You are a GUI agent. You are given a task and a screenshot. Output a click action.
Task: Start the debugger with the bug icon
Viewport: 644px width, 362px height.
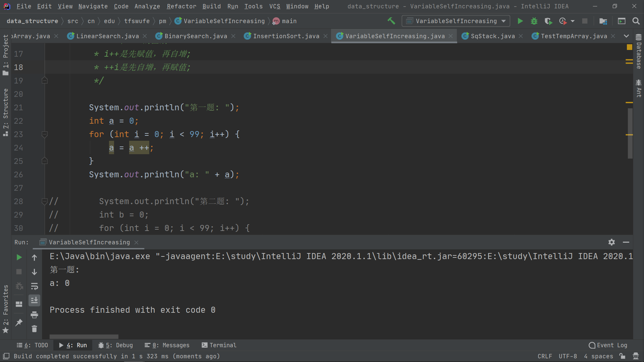[x=534, y=21]
